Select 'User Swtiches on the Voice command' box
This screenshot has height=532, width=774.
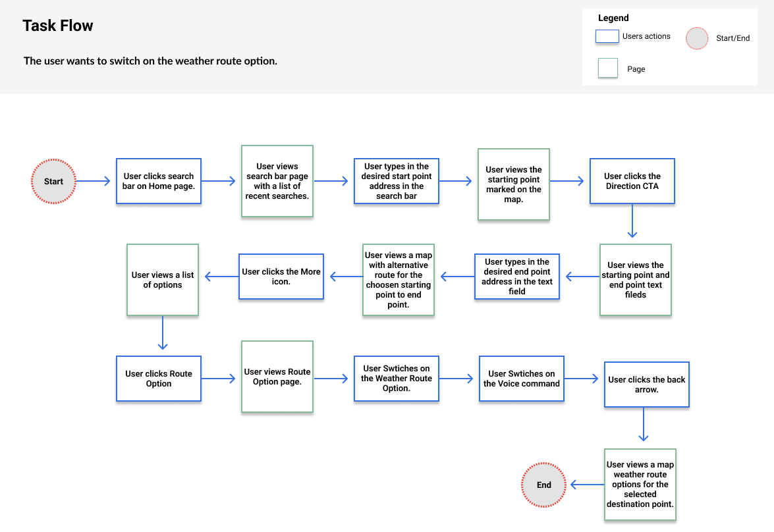click(x=521, y=379)
